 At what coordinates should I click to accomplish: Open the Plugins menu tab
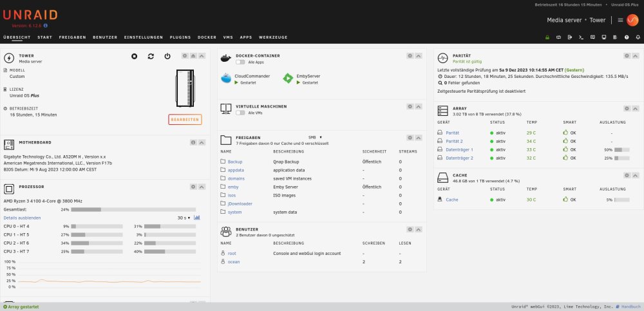point(180,37)
